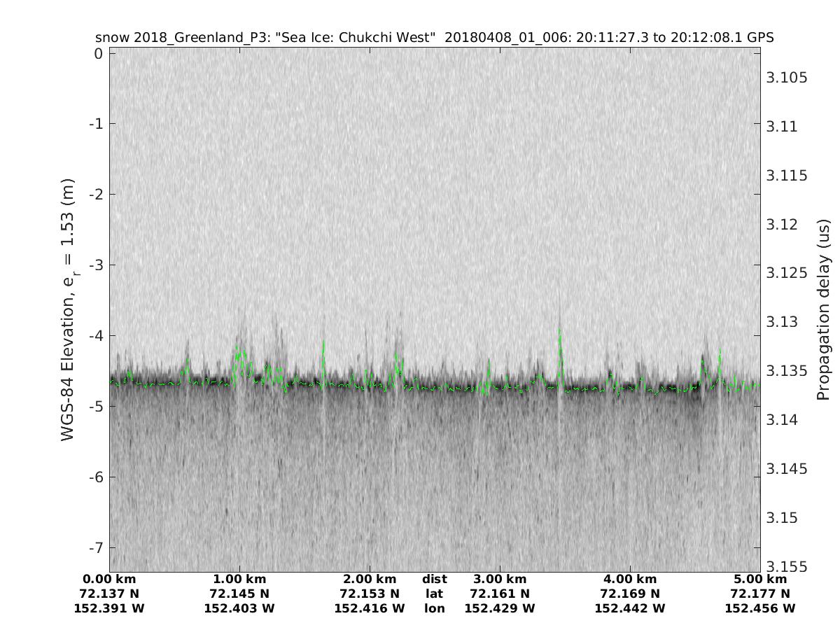Click the "dist" axis legend text
Image resolution: width=840 pixels, height=630 pixels.
[x=434, y=579]
